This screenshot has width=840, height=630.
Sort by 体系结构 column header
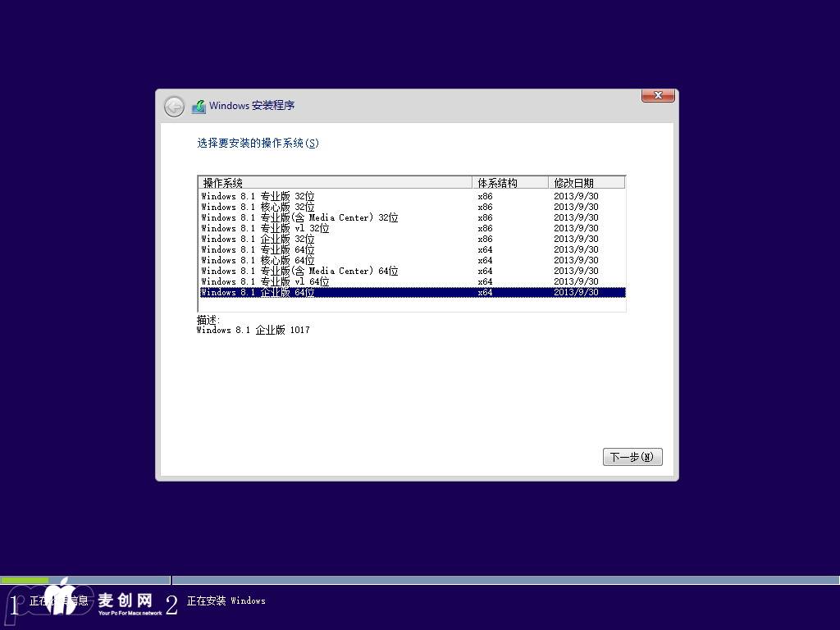(509, 183)
